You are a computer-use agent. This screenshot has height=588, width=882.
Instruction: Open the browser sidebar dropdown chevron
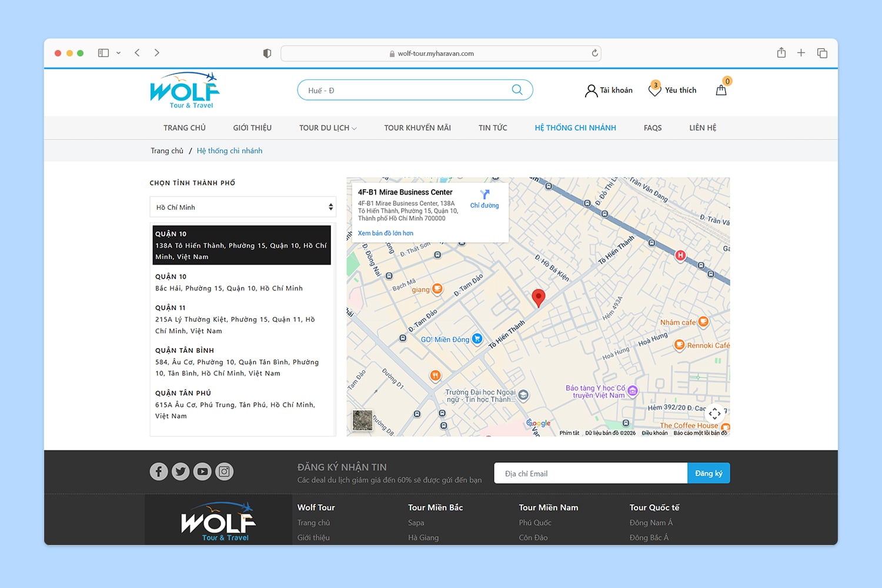point(119,52)
